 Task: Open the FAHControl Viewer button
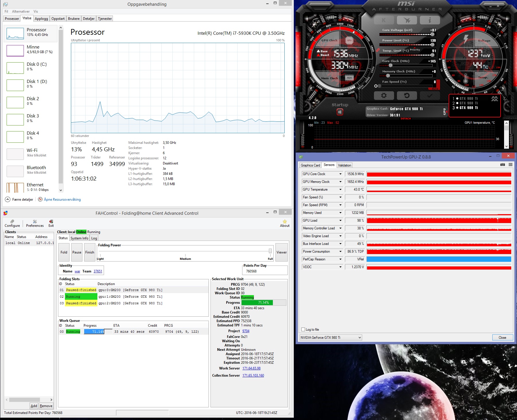[281, 252]
